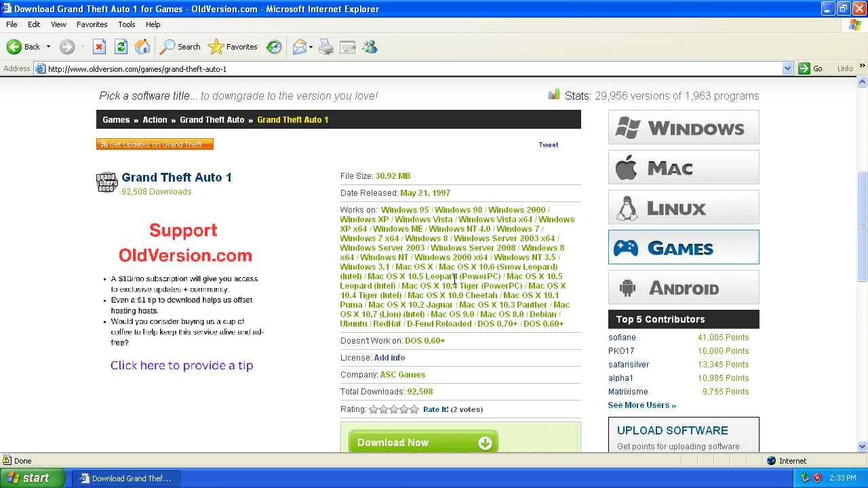
Task: Open the Tools menu
Action: [x=127, y=24]
